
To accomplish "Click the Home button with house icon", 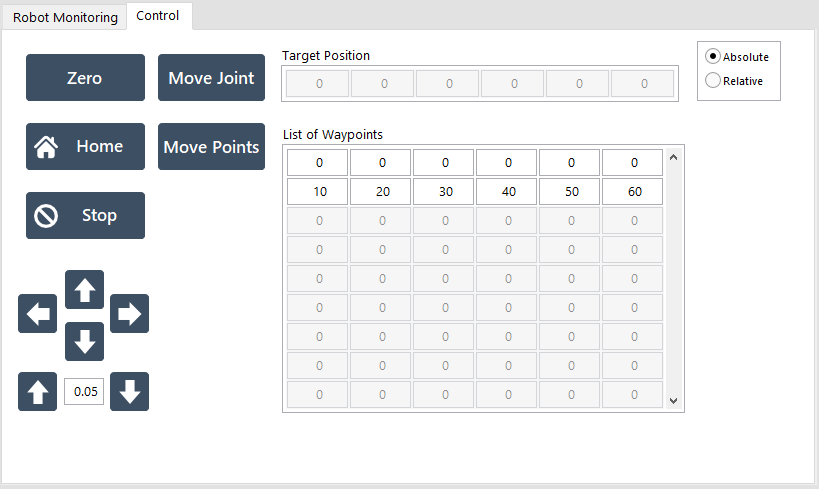I will (x=85, y=146).
